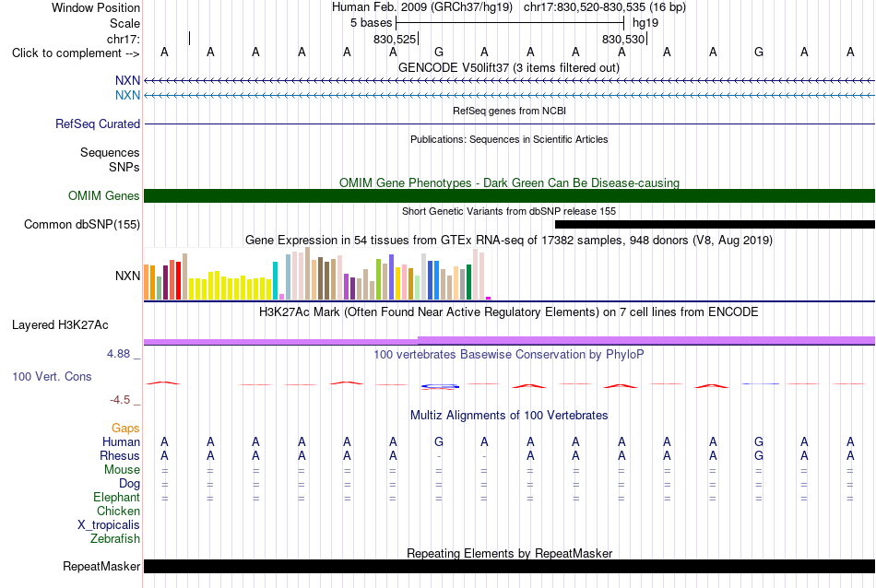The width and height of the screenshot is (876, 588).
Task: Click the RefSeq Curated track label
Action: point(97,124)
